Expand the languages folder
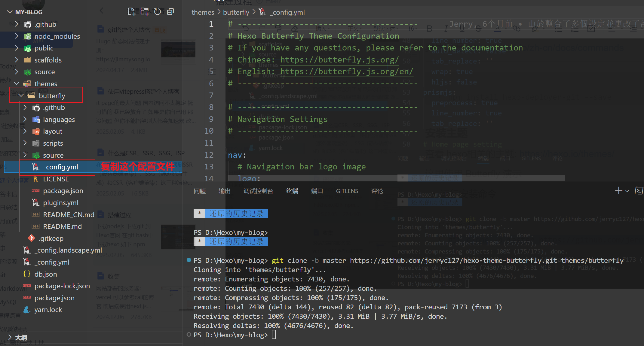Image resolution: width=644 pixels, height=346 pixels. click(x=59, y=120)
